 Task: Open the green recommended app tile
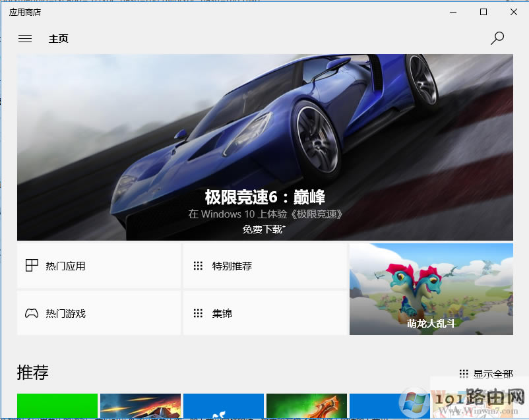[57, 406]
